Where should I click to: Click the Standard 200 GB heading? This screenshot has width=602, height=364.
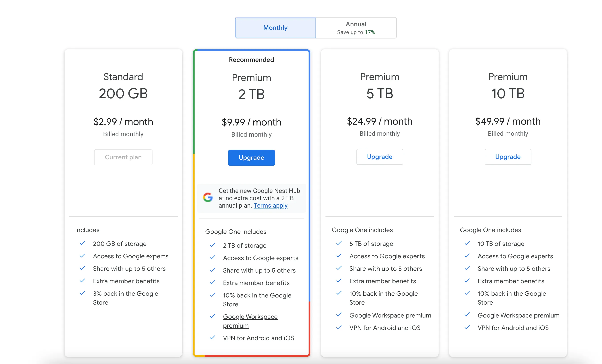coord(123,86)
